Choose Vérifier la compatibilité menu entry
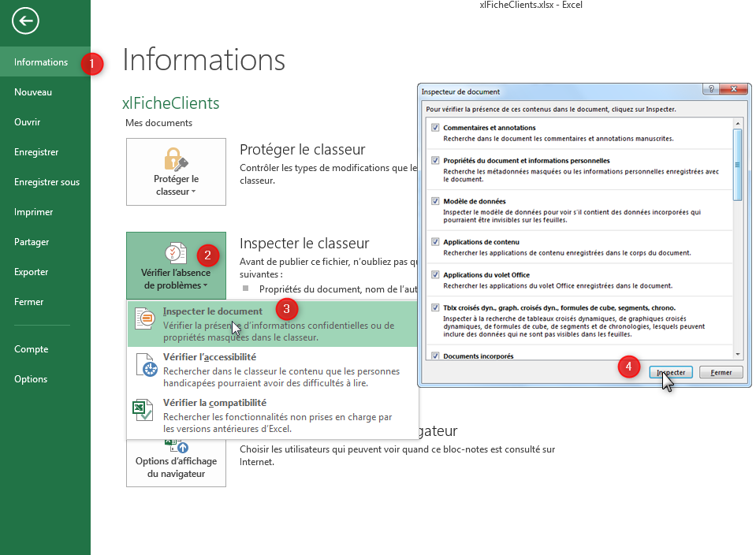Image resolution: width=756 pixels, height=555 pixels. point(273,415)
